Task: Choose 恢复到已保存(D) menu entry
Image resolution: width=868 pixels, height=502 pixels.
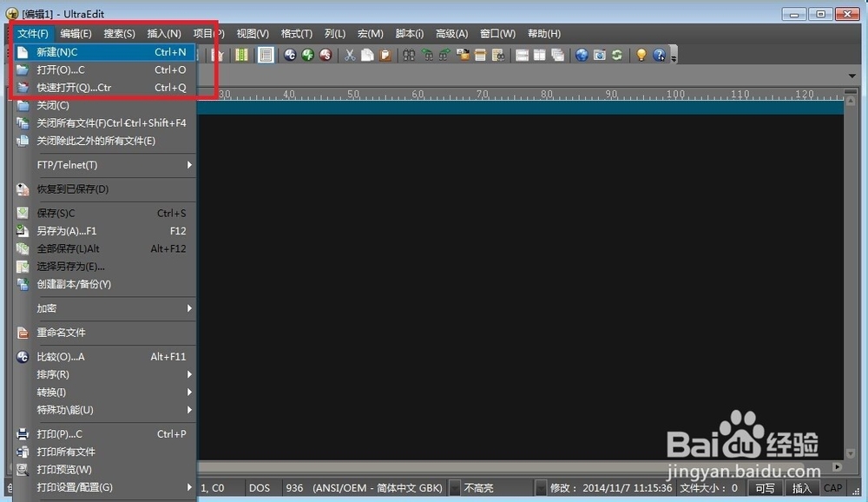Action: 104,189
